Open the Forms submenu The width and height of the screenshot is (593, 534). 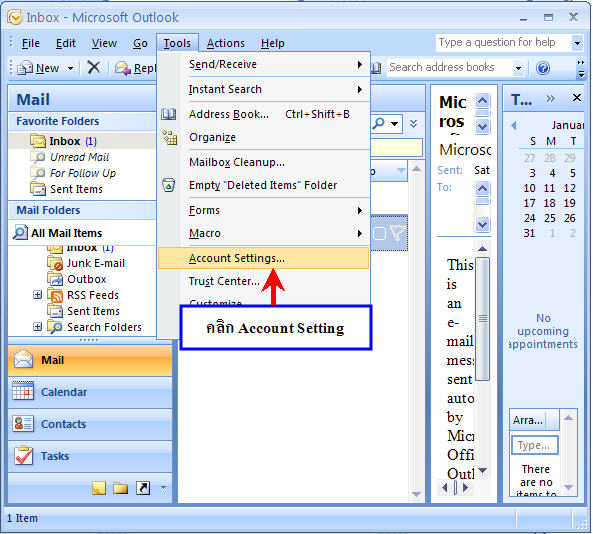click(x=264, y=210)
